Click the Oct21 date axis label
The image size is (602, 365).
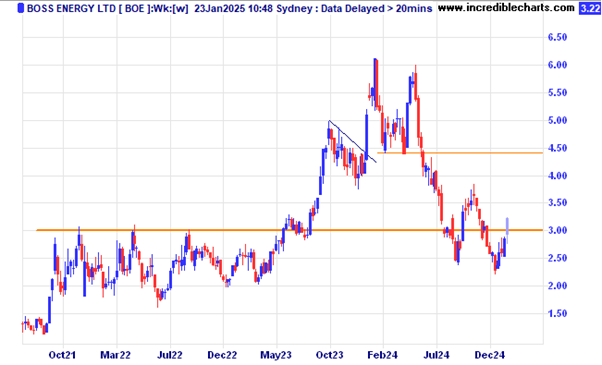pos(62,355)
